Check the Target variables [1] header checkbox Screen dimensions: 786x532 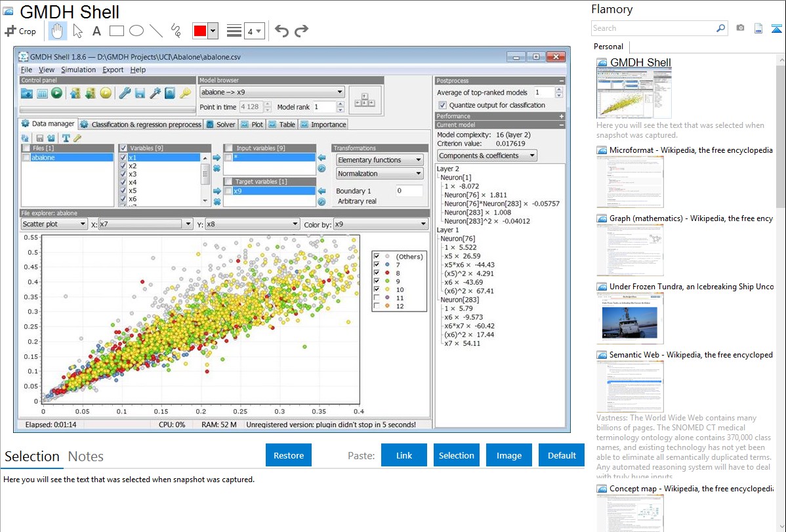[228, 182]
